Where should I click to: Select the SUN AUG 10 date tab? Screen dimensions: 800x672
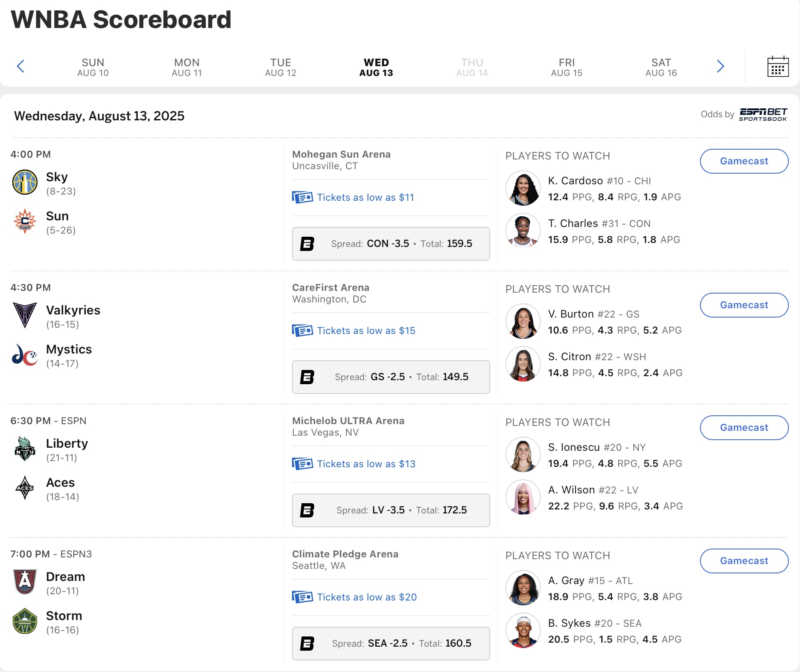pos(93,67)
